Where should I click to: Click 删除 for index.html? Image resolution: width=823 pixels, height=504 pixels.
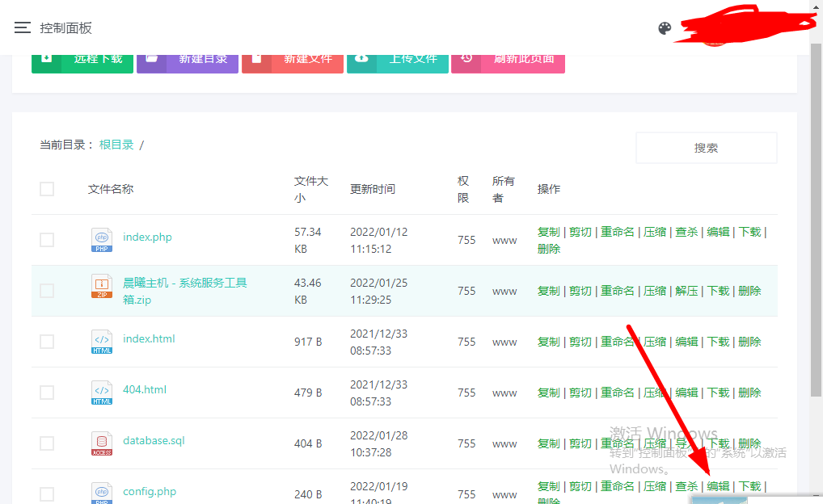tap(749, 342)
